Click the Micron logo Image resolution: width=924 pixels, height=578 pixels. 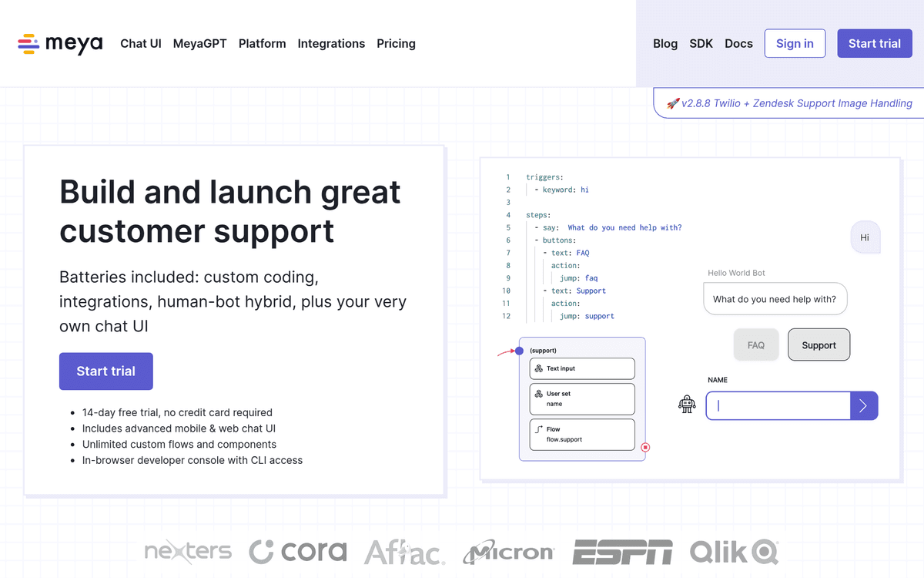pyautogui.click(x=508, y=553)
